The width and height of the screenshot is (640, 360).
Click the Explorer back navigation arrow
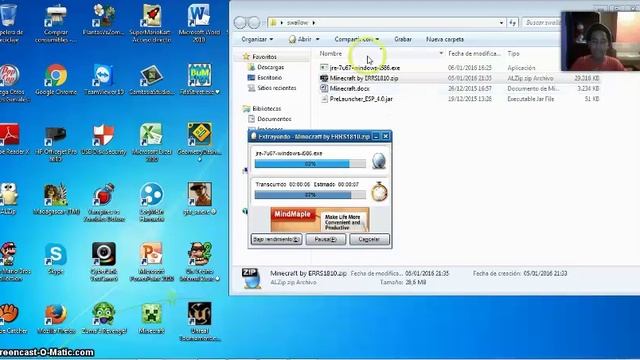click(240, 22)
